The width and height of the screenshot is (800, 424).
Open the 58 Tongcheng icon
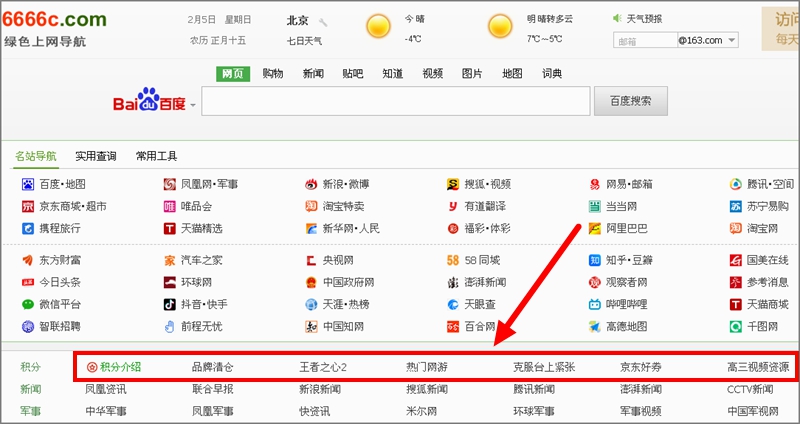pyautogui.click(x=453, y=260)
